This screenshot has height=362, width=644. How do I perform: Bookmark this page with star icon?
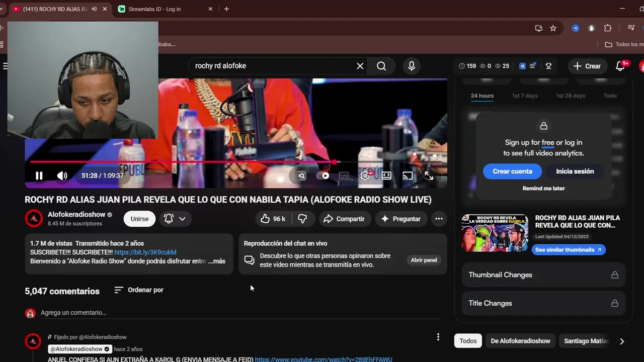pyautogui.click(x=553, y=28)
